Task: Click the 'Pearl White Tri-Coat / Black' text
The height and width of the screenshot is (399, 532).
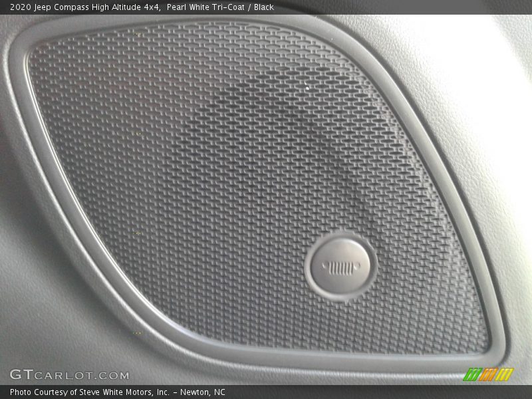Action: (x=220, y=7)
